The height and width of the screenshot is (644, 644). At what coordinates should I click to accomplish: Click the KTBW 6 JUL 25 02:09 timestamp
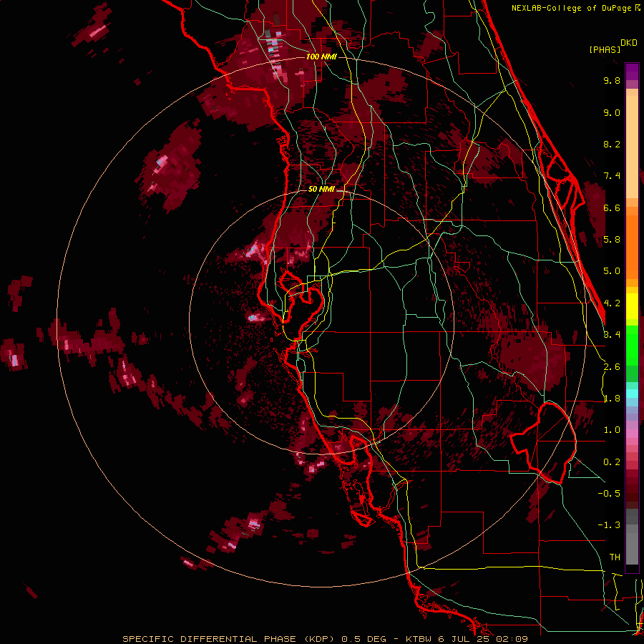tap(467, 639)
